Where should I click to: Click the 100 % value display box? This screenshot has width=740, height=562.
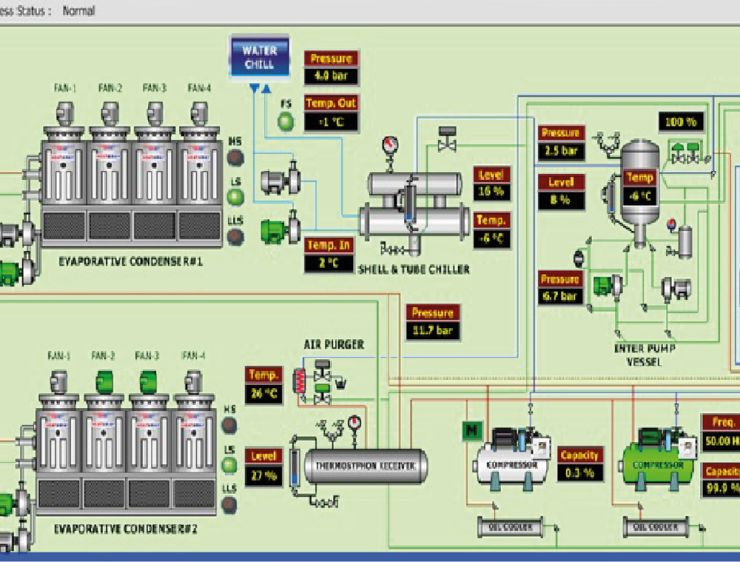pyautogui.click(x=682, y=122)
